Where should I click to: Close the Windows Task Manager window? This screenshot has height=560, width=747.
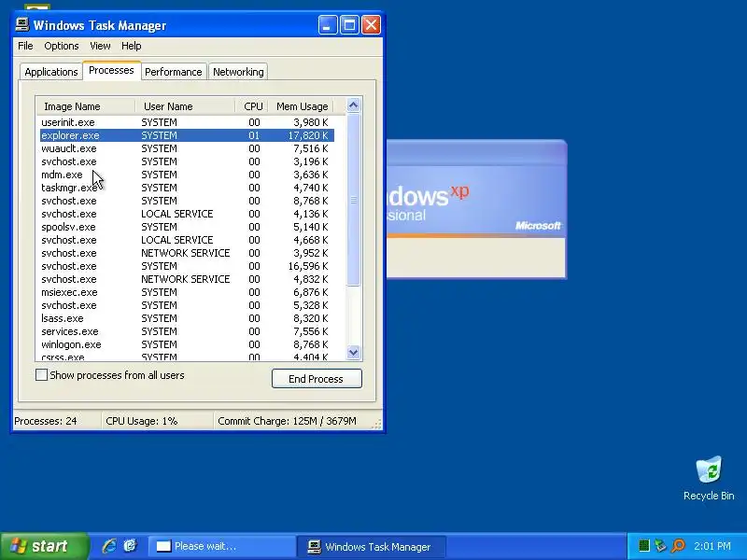click(x=371, y=25)
